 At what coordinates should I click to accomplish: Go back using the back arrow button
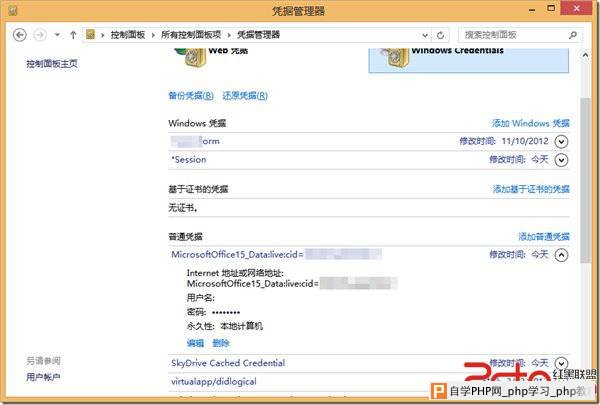click(x=20, y=35)
